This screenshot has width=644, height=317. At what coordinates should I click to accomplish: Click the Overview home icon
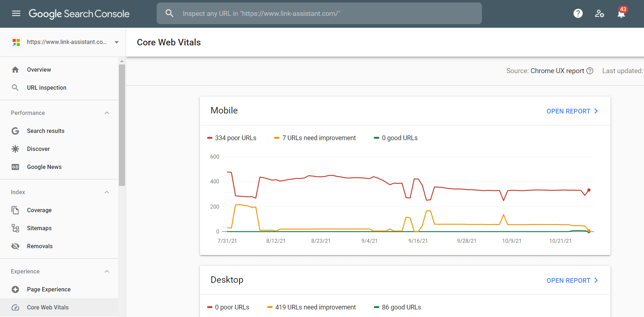pyautogui.click(x=15, y=70)
